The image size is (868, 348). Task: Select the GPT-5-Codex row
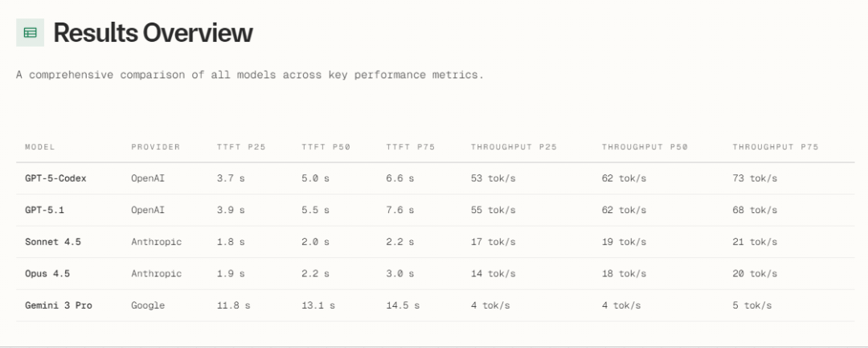pos(55,178)
